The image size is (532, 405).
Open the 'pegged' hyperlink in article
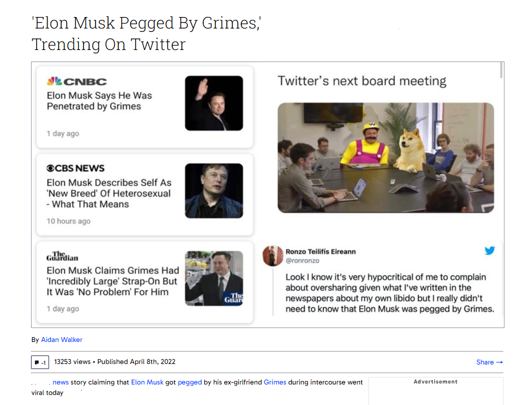pos(190,382)
